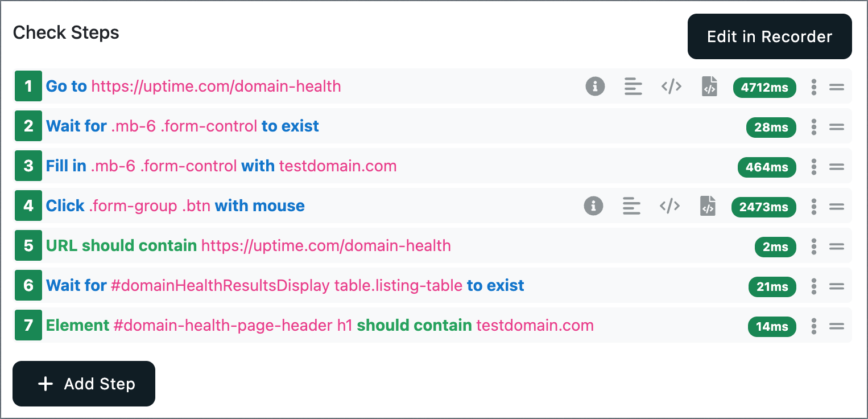Click the info icon on step 1
This screenshot has width=868, height=419.
coord(595,87)
